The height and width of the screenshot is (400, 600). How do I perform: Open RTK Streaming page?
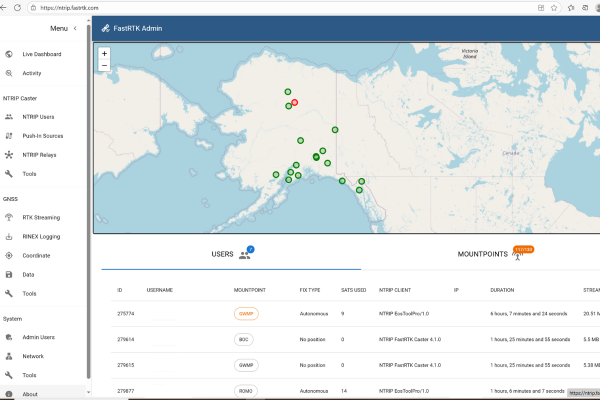[43, 217]
